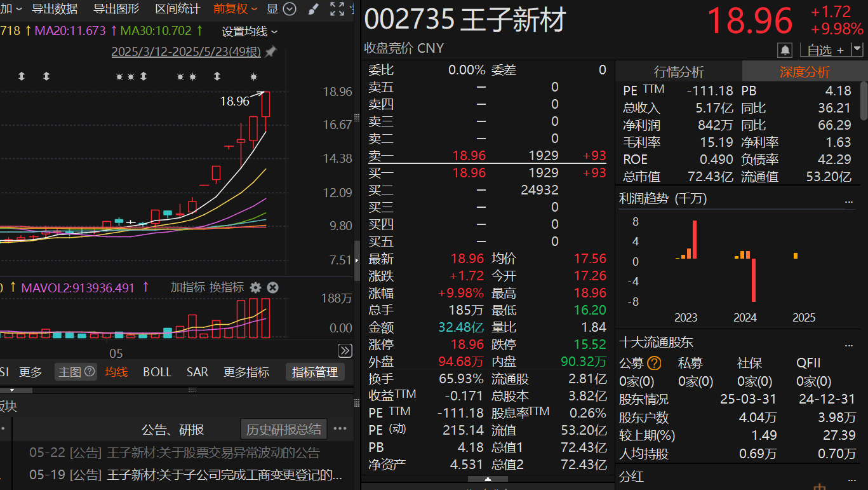Click the 公募 help question mark icon
Image resolution: width=868 pixels, height=490 pixels.
tap(654, 364)
